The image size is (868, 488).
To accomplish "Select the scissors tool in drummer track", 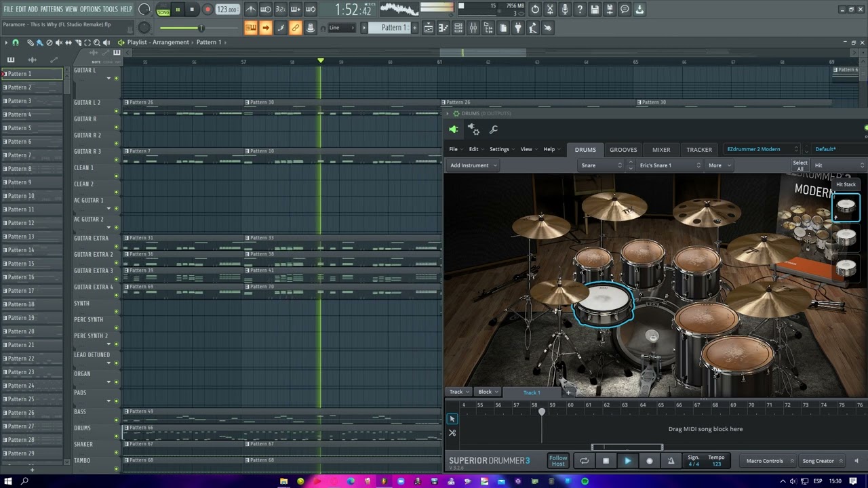I will [452, 433].
